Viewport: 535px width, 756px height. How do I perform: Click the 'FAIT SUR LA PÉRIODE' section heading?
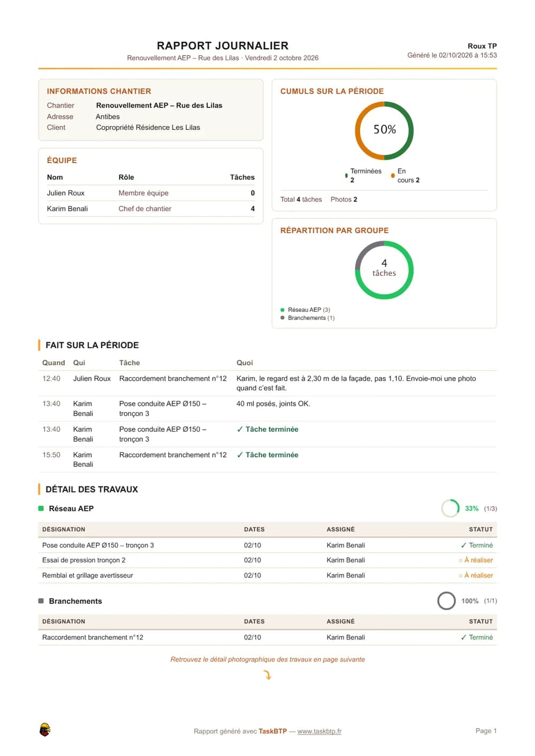click(x=92, y=345)
